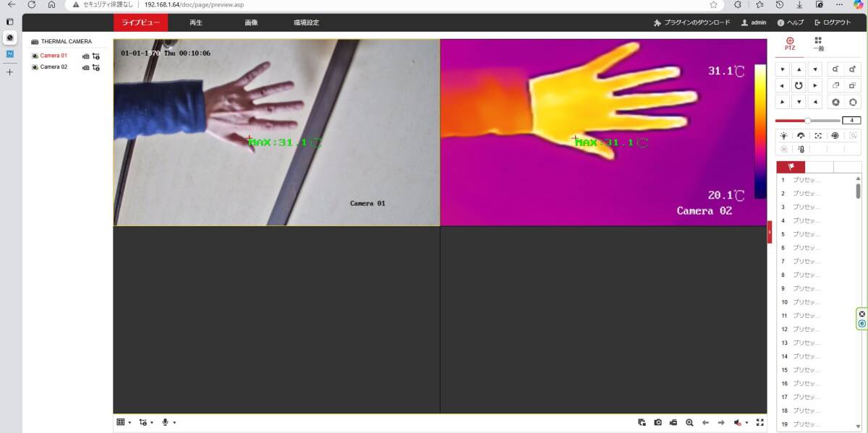Click the preset list scrollbar
This screenshot has height=433, width=868.
[859, 190]
